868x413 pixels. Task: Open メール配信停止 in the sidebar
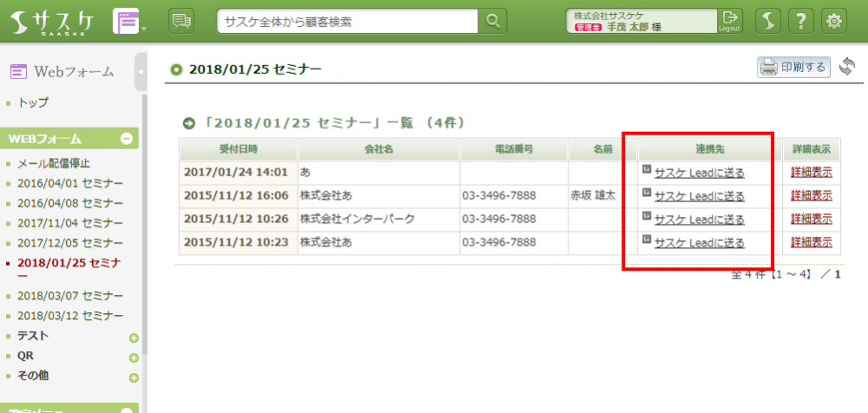54,163
